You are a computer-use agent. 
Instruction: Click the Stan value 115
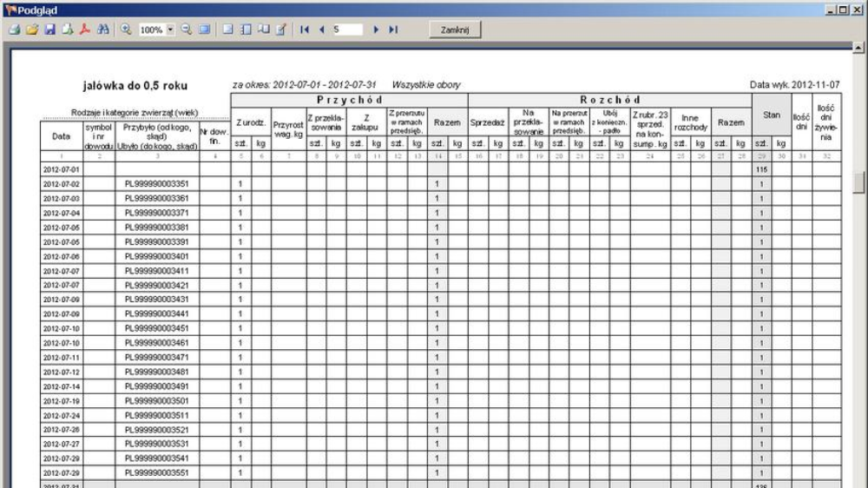(x=762, y=169)
